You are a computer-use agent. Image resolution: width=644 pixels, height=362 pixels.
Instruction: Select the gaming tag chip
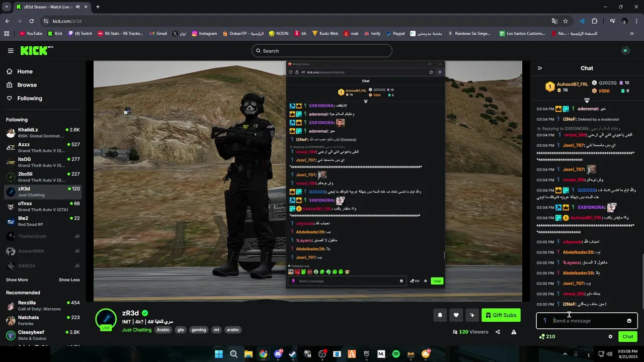click(199, 330)
